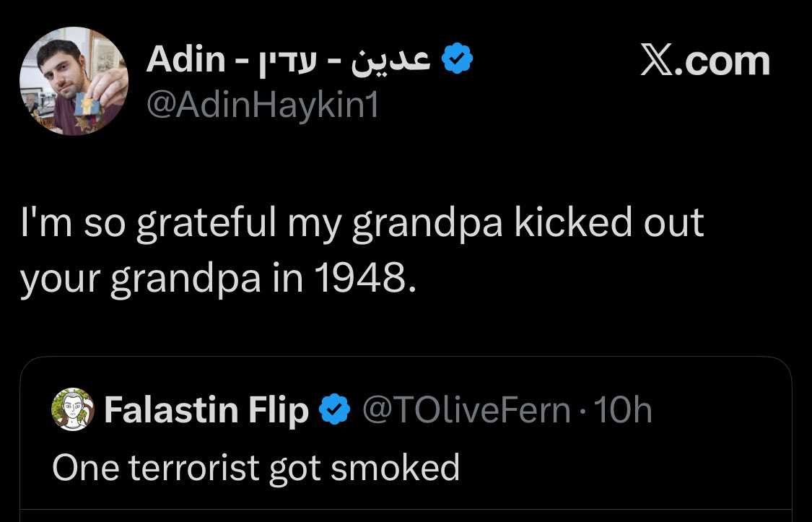This screenshot has width=812, height=522.
Task: Click the year '1948' in the post
Action: coord(360,278)
